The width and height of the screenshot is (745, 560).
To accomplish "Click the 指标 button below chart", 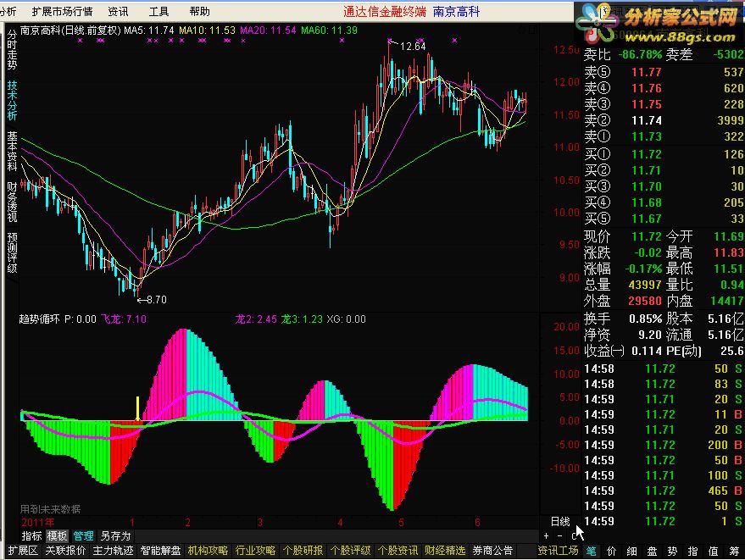I will [32, 536].
